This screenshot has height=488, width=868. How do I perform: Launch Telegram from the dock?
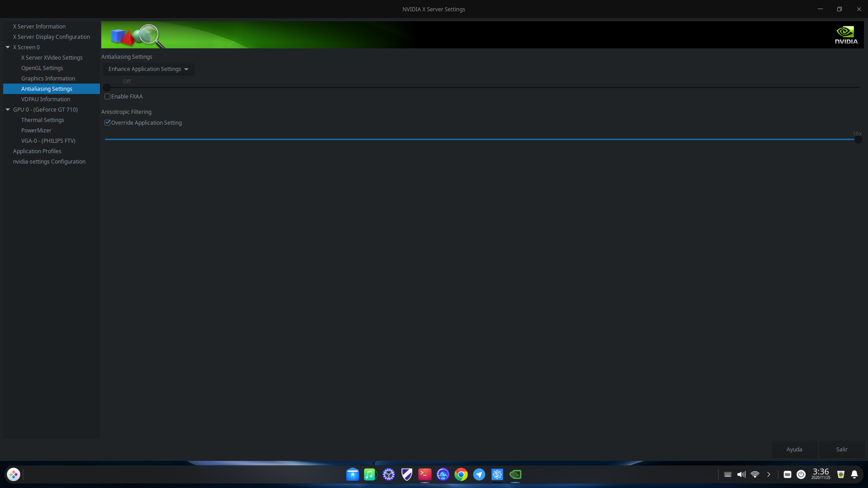pos(479,474)
